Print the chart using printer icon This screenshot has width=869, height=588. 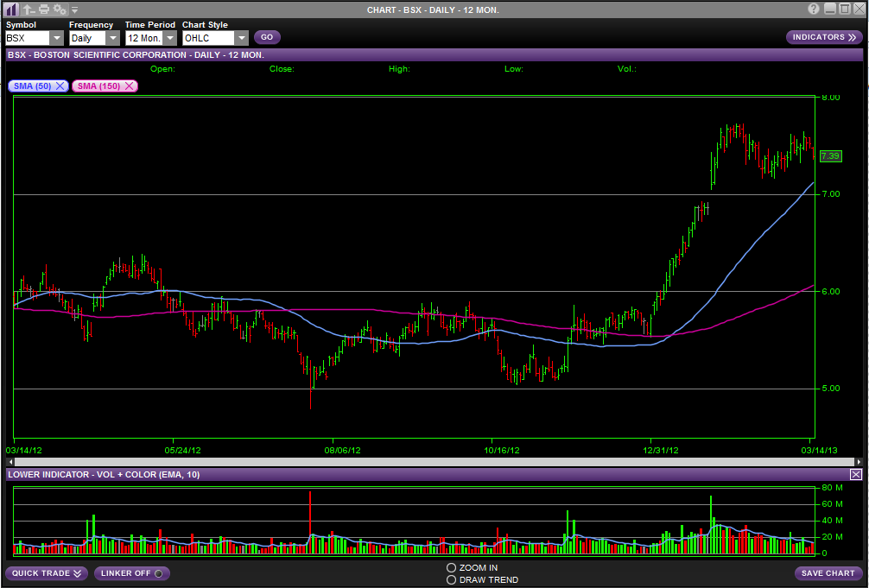pos(43,9)
